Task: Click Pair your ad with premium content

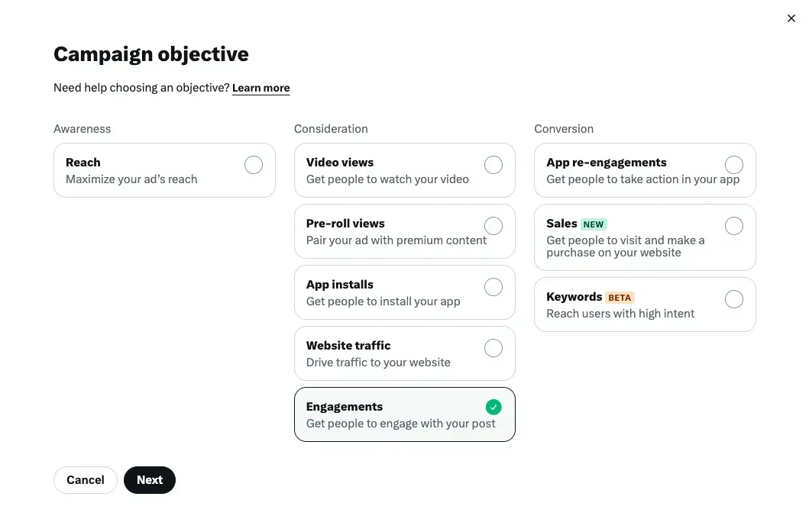Action: [x=396, y=240]
